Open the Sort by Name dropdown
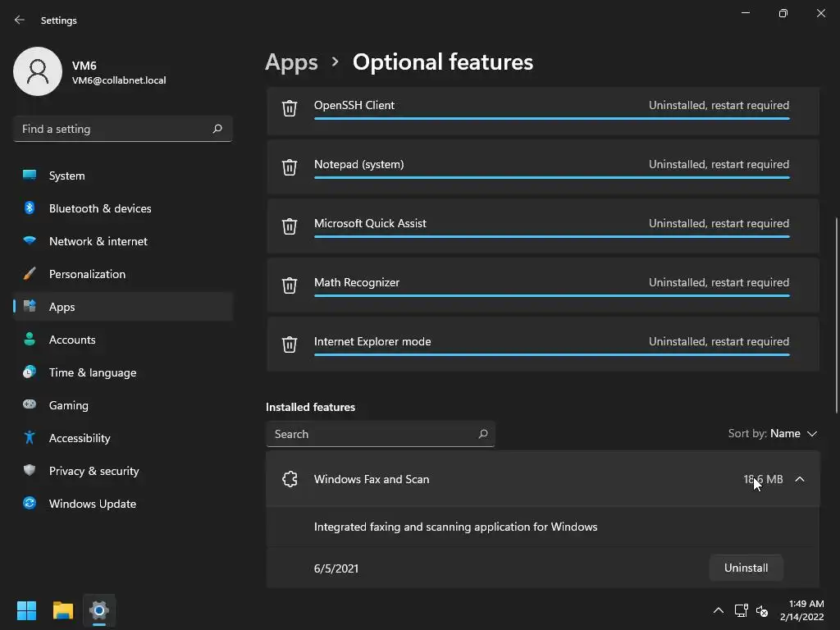This screenshot has height=630, width=840. click(x=773, y=434)
